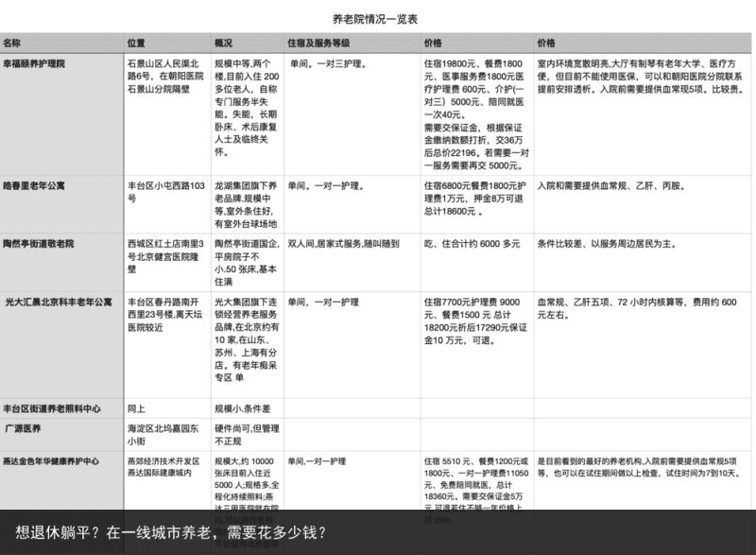Select the address 西城区红土店南里3号
Image resolution: width=756 pixels, height=555 pixels.
(165, 250)
